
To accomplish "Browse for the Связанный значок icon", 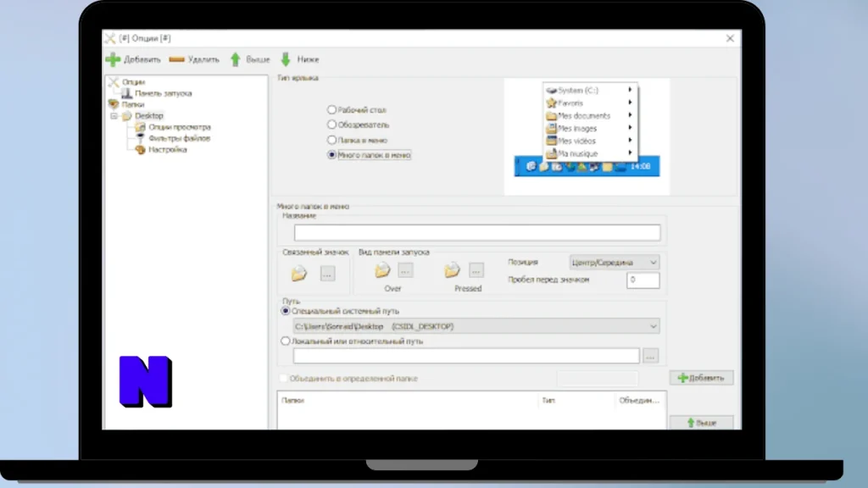I will [327, 274].
